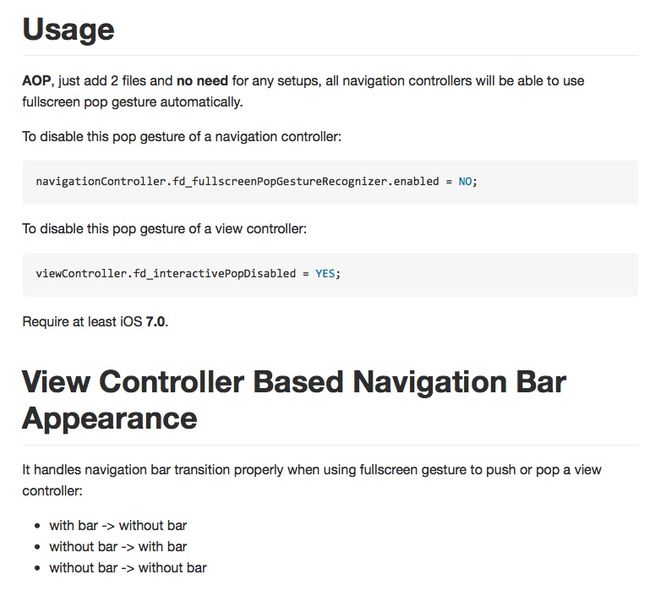The height and width of the screenshot is (591, 650).
Task: Click fd_fullscreenPopGestureRecognizer in the code
Action: click(x=279, y=182)
